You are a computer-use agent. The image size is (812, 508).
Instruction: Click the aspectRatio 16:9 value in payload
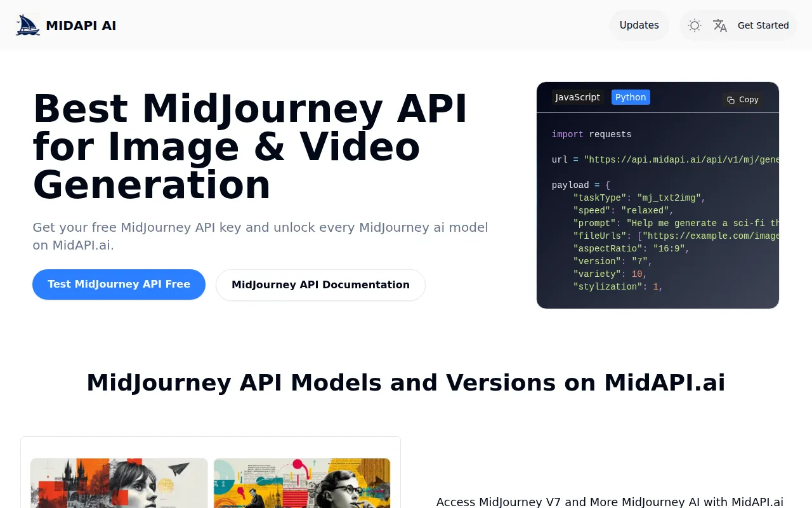coord(669,248)
